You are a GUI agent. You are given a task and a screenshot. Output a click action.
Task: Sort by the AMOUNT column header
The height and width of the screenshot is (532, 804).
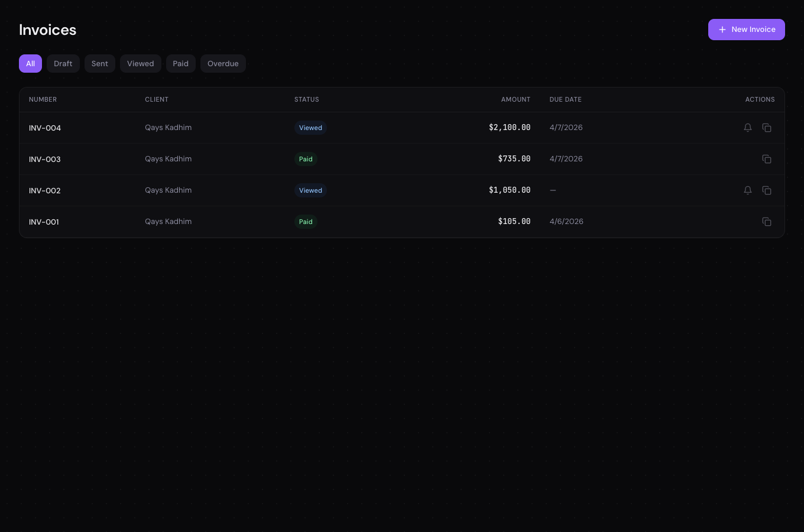516,99
